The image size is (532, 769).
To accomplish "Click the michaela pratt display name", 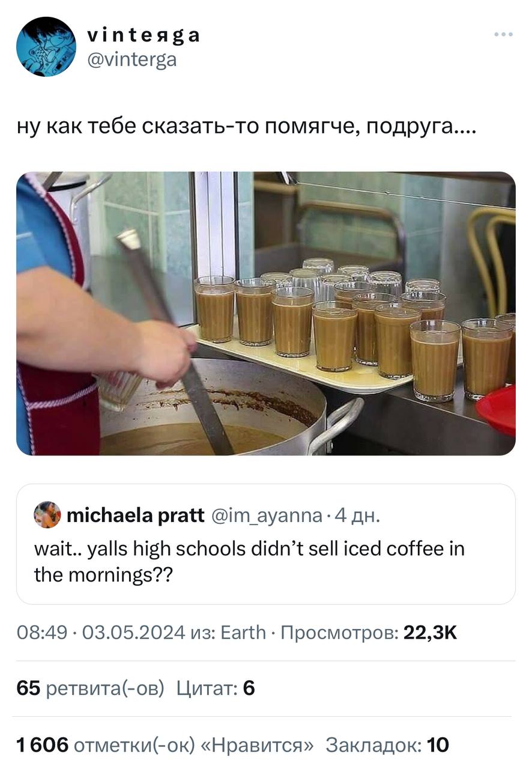I will click(x=135, y=515).
